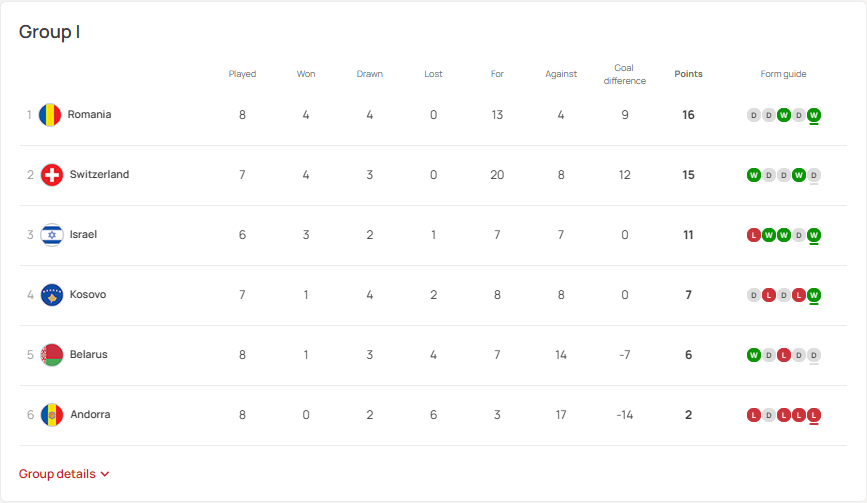Click Andorra's last underlined L form badge
Screen dimensions: 867x503
click(x=813, y=415)
